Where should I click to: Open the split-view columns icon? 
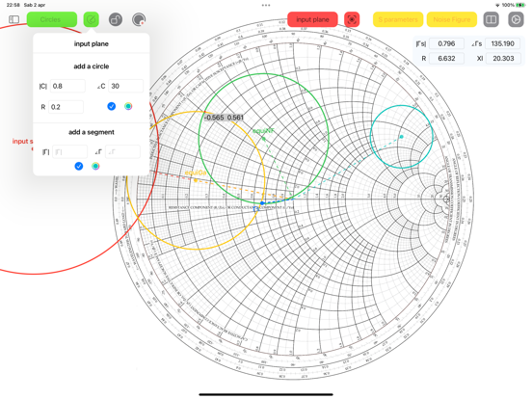tap(491, 19)
